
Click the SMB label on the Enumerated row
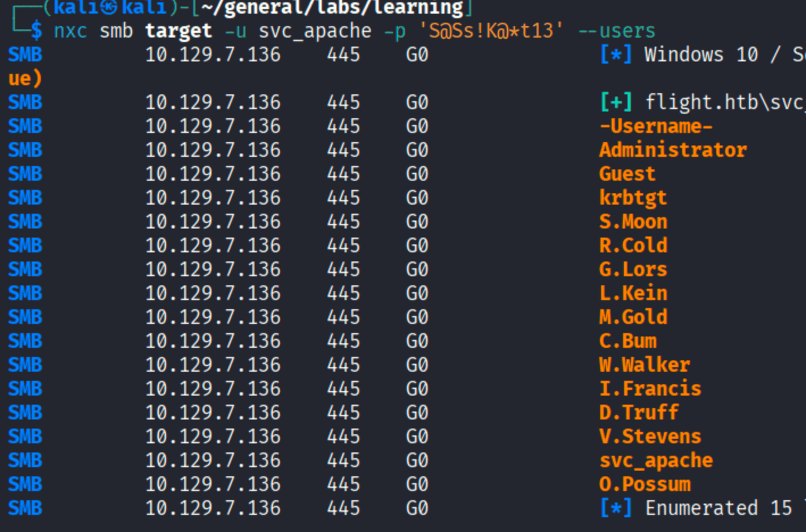tap(25, 508)
